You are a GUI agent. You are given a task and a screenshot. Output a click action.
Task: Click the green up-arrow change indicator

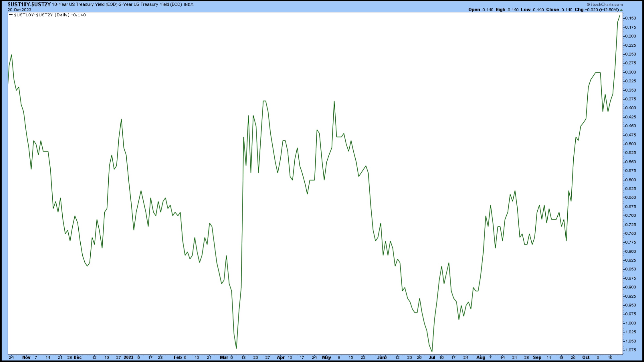pyautogui.click(x=621, y=10)
